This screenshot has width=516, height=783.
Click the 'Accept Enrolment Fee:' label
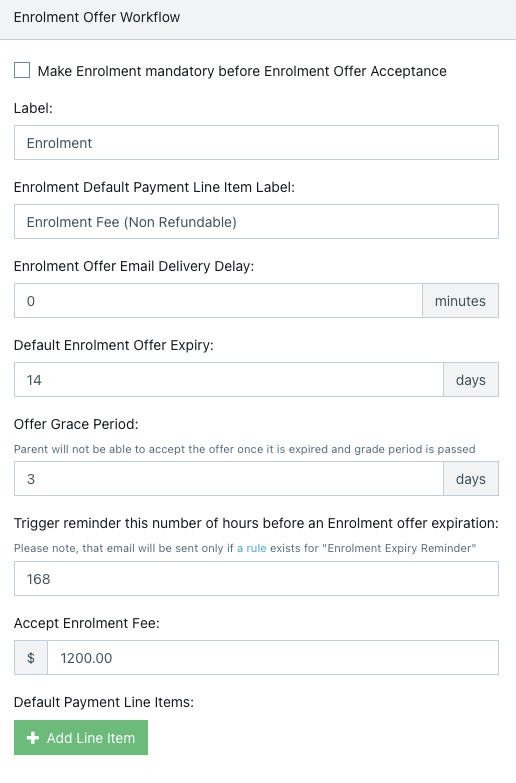pos(87,623)
